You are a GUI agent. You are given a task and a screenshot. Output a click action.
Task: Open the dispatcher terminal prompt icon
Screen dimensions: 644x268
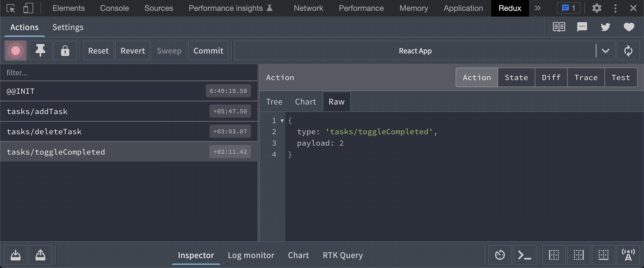[525, 255]
